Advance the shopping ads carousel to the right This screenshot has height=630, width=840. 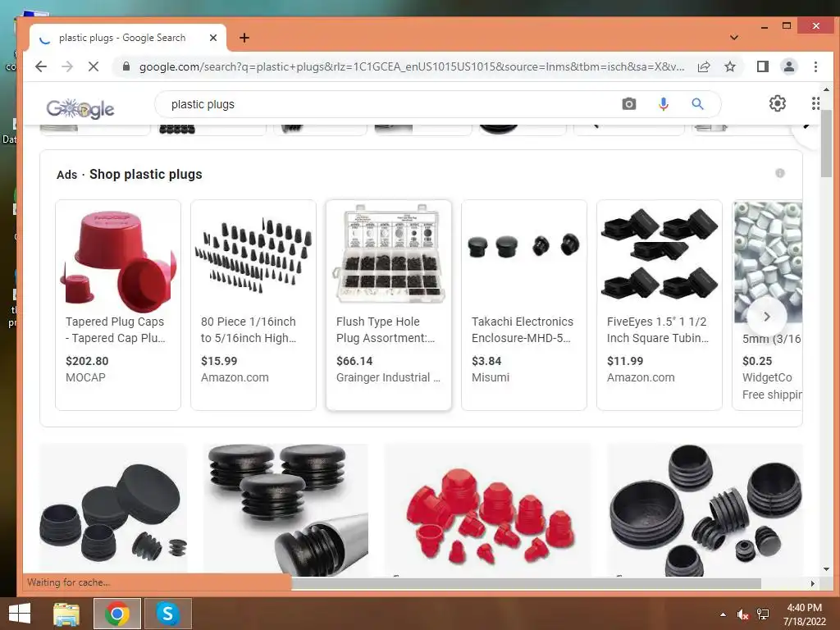pyautogui.click(x=767, y=317)
